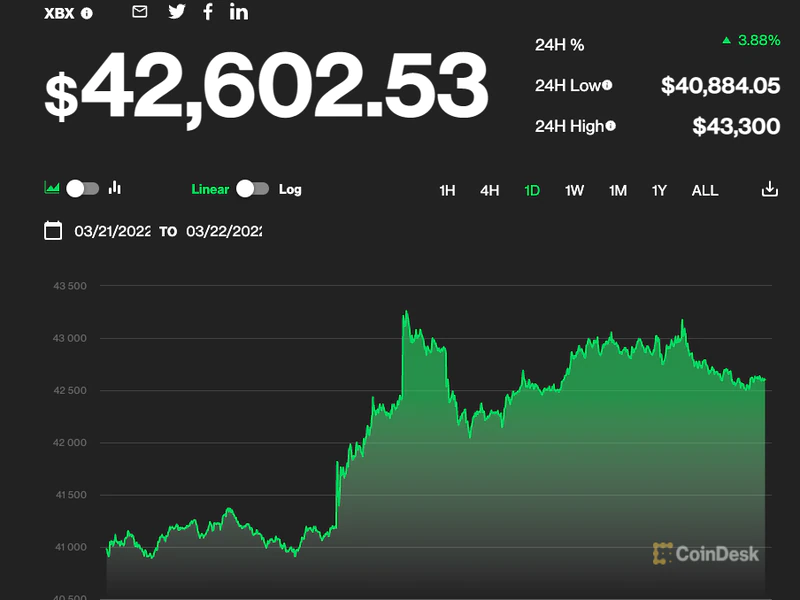Image resolution: width=800 pixels, height=600 pixels.
Task: Select the area chart icon
Action: coord(52,188)
